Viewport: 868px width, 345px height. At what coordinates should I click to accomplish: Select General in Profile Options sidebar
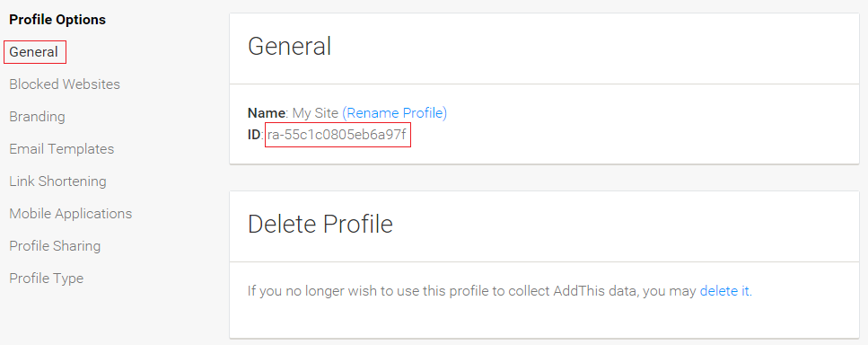[x=34, y=52]
